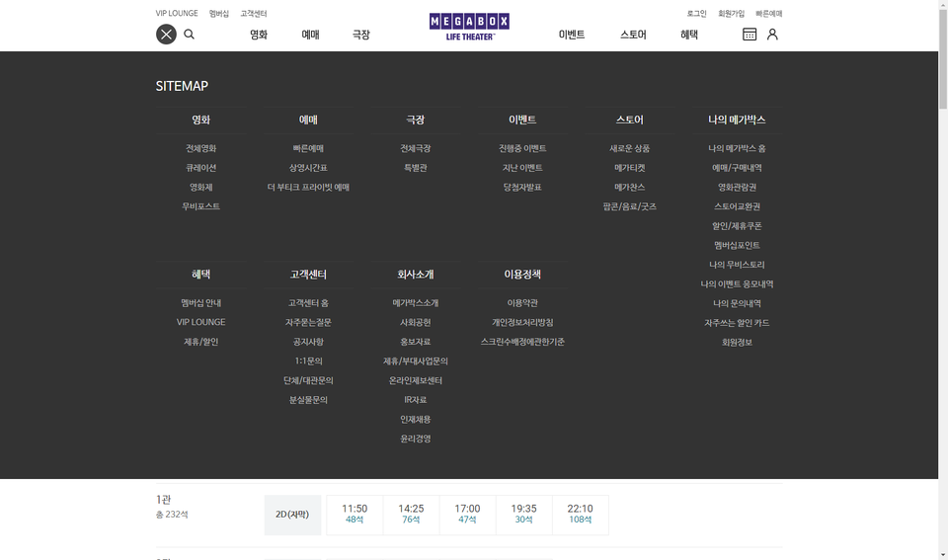Open 상영시간표 under 예매
Screen dimensions: 948x560
click(x=308, y=168)
